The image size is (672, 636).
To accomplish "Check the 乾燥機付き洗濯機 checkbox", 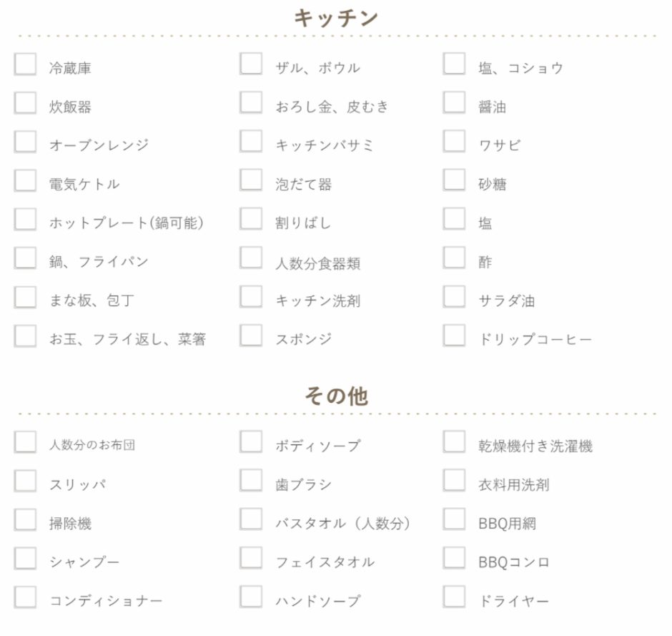I will coord(454,441).
